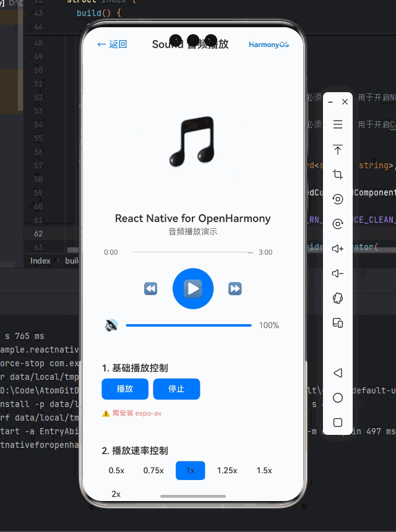396x532 pixels.
Task: Click the emulator rotate-right icon
Action: point(338,224)
